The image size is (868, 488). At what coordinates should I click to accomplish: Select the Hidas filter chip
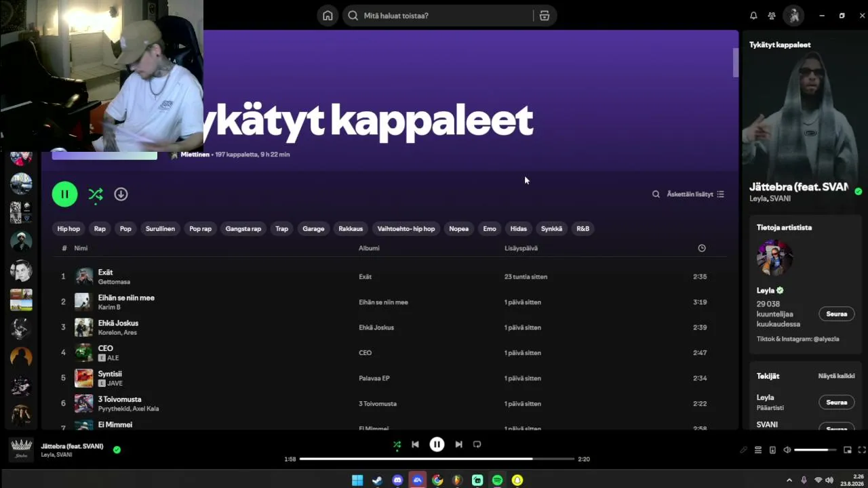click(518, 229)
